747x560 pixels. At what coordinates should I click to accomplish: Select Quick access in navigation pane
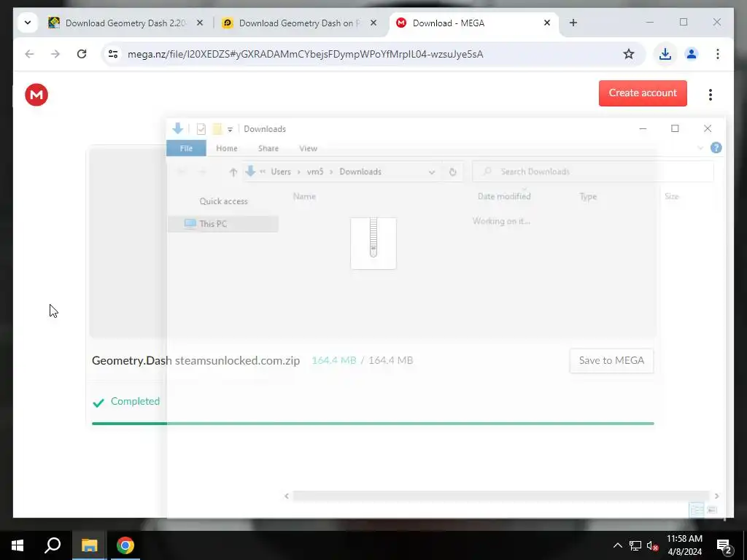(x=223, y=201)
